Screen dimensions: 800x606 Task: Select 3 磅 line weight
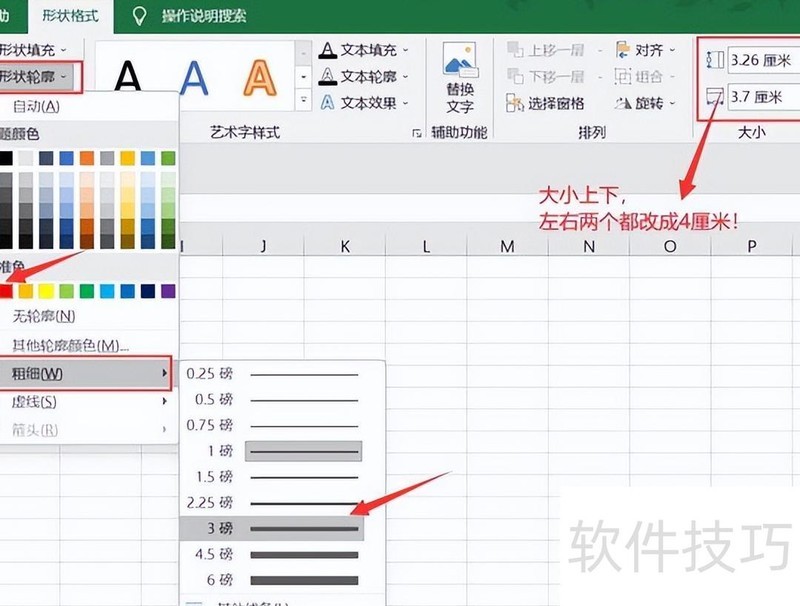(x=272, y=528)
